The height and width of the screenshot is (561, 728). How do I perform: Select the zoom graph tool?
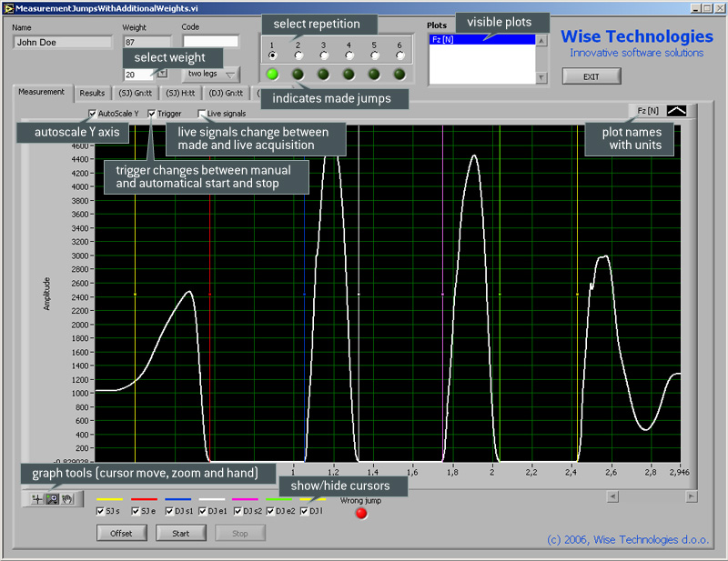tap(53, 499)
